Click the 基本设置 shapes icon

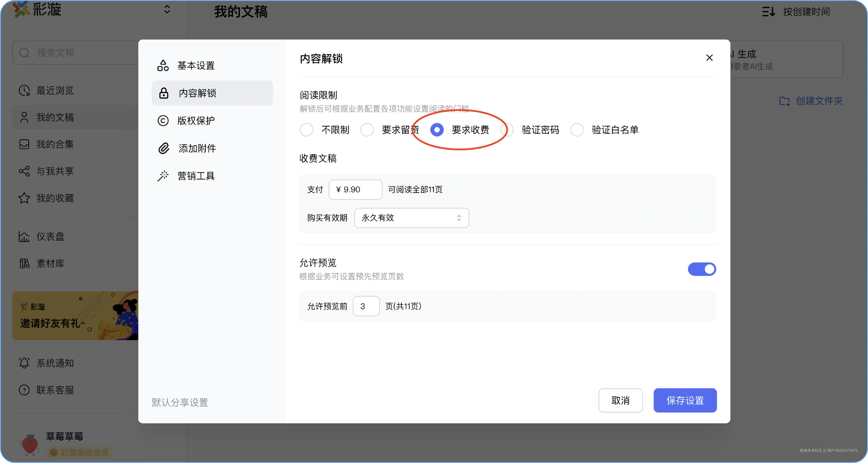163,65
